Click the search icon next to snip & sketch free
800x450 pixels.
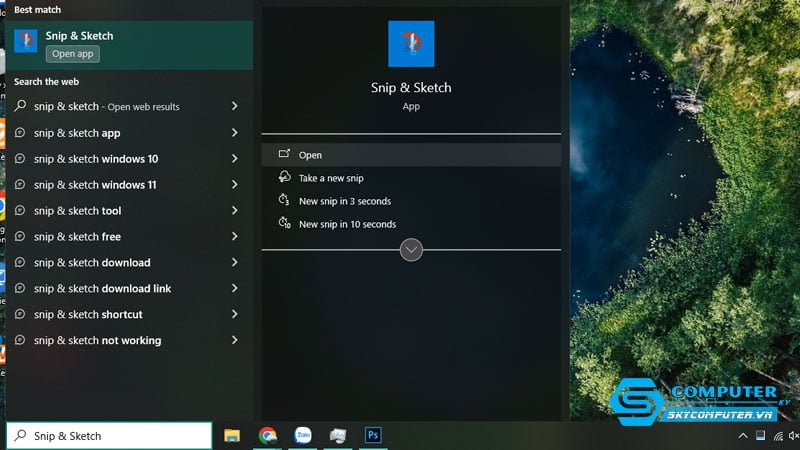click(x=20, y=236)
